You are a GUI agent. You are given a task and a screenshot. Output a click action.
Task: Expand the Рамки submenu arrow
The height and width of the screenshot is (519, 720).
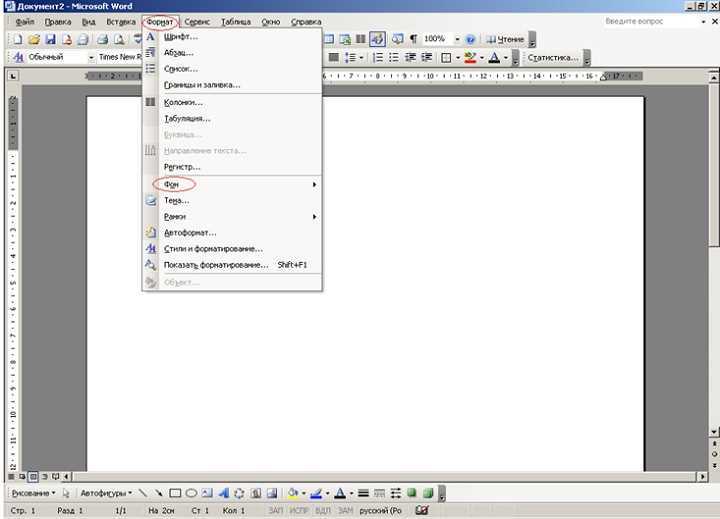tap(315, 216)
